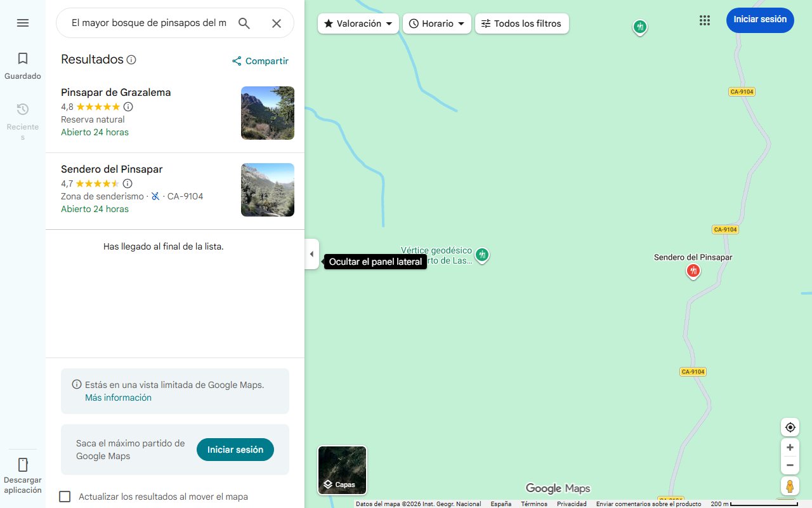Click 'Enviar comentarios sobre el producto' link
Viewport: 812px width, 508px height.
(648, 504)
